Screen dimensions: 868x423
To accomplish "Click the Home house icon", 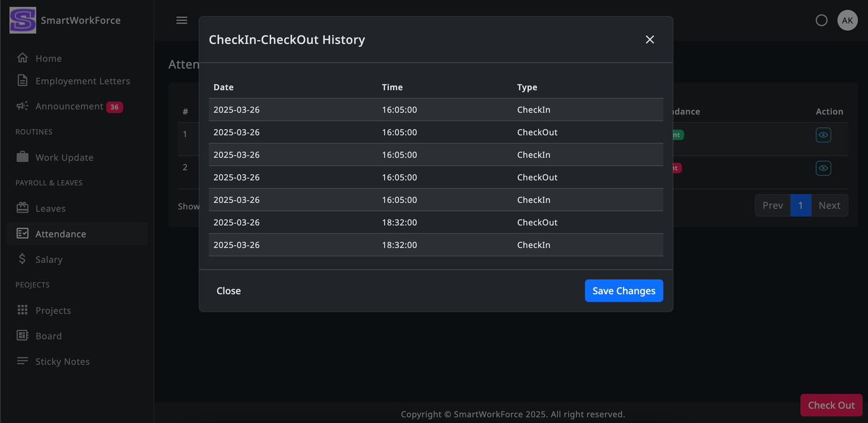I will coord(22,58).
